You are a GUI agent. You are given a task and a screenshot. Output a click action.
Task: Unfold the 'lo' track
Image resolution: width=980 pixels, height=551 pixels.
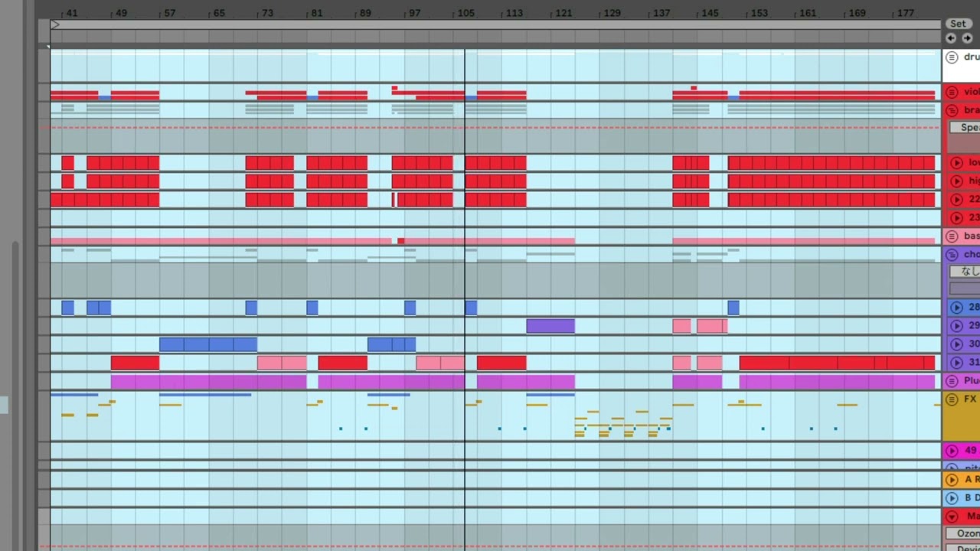(x=956, y=162)
